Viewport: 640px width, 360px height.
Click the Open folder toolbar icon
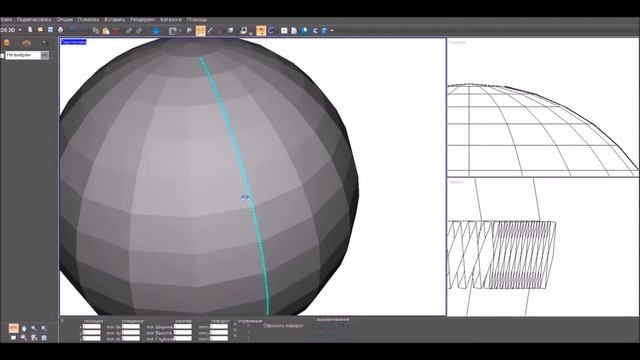click(x=40, y=30)
